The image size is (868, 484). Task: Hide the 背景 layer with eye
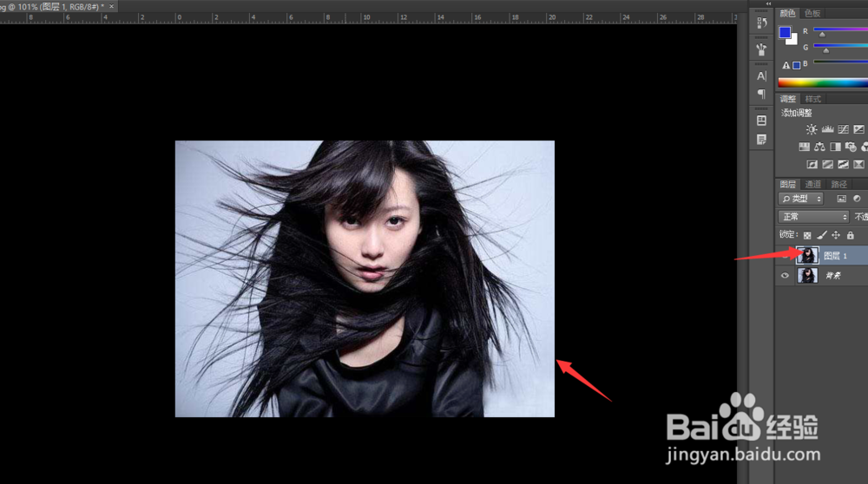pyautogui.click(x=785, y=276)
